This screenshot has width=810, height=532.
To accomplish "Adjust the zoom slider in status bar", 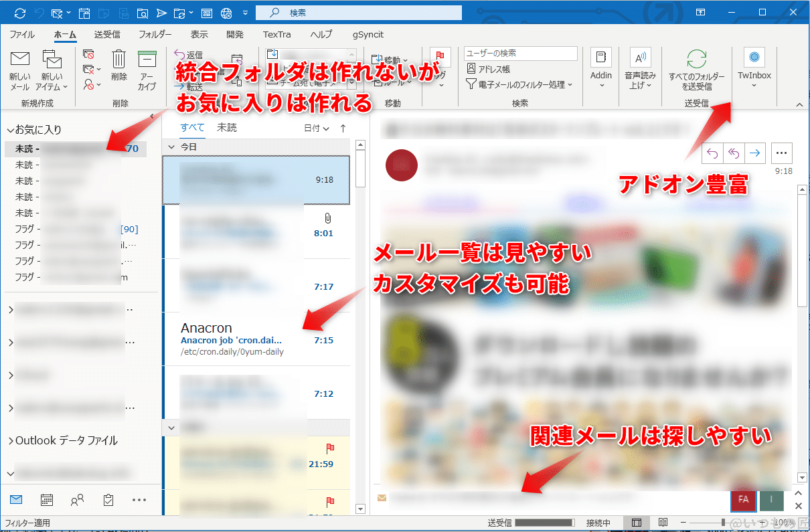I will [723, 522].
